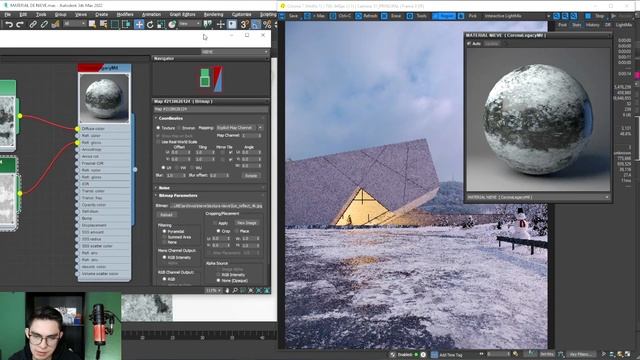
Task: Toggle the Window/Crossing selection icon
Action: pos(126,24)
